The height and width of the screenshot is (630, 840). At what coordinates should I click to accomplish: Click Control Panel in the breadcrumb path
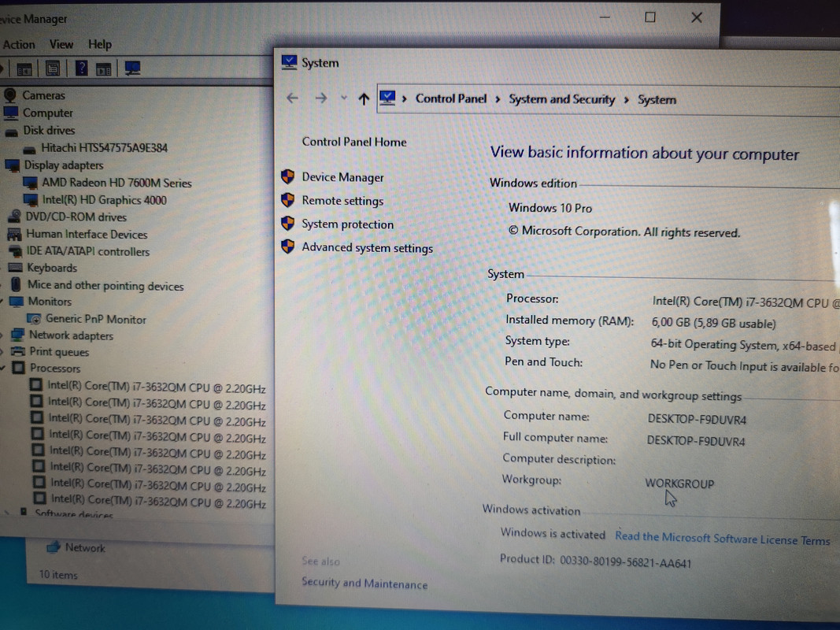coord(451,98)
